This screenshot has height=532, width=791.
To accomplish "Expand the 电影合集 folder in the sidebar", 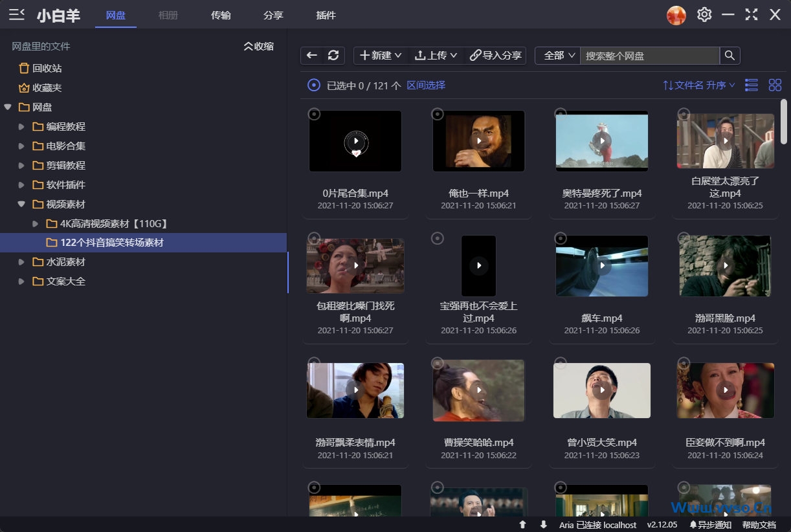I will pos(20,146).
